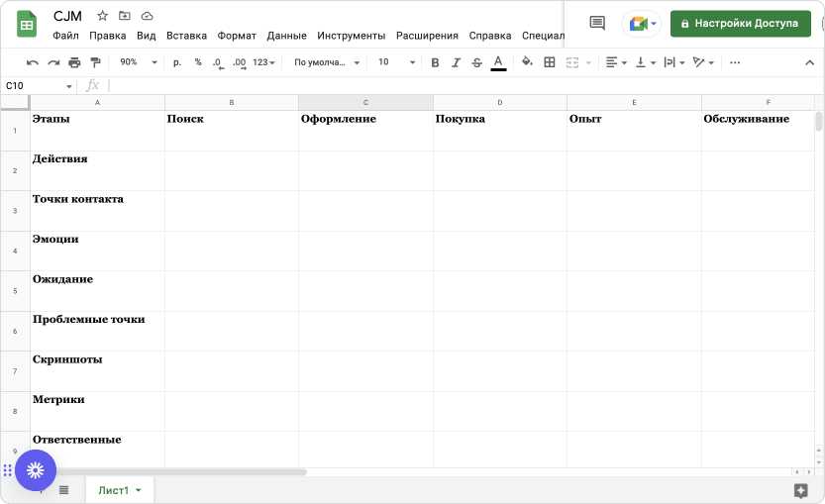This screenshot has height=504, width=825.
Task: Click the Fill color bucket icon
Action: [x=527, y=62]
